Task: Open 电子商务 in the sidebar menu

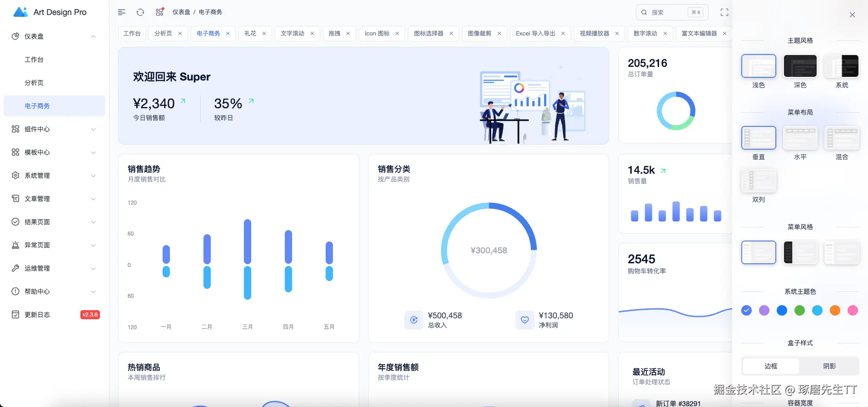Action: (55, 106)
